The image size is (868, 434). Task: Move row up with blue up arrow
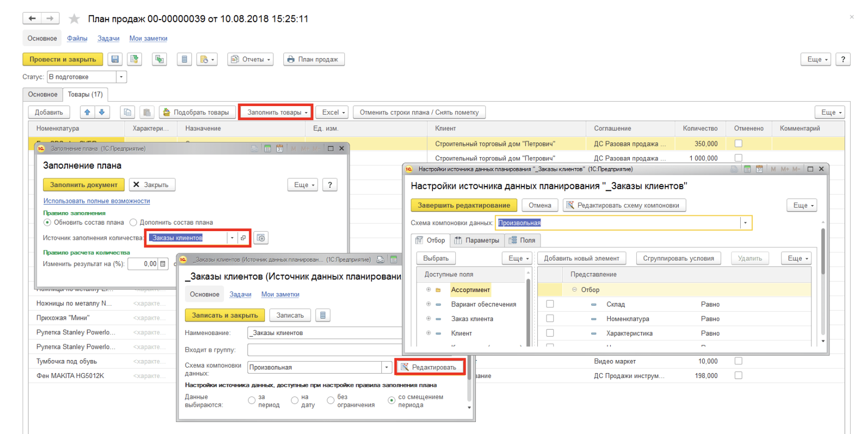tap(87, 112)
